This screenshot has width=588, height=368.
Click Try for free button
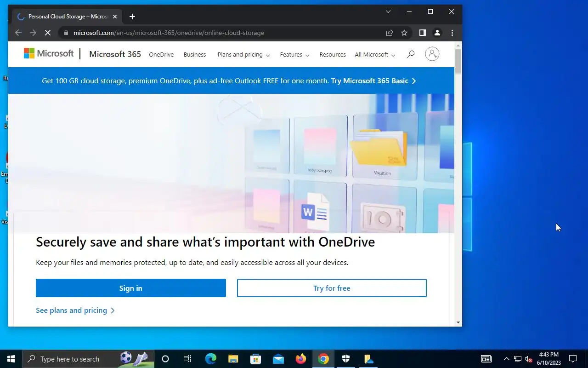point(332,288)
